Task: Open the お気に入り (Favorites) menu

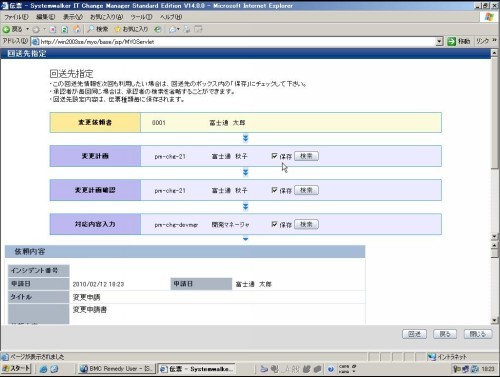Action: [x=106, y=17]
